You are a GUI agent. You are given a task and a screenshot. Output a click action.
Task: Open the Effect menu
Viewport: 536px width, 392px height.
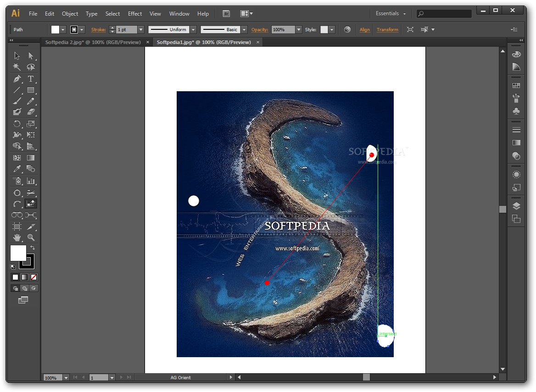click(134, 14)
